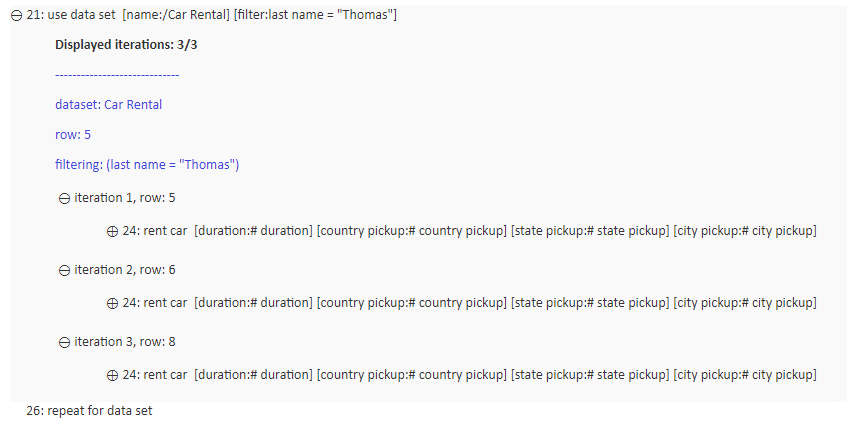Screen dimensions: 847x429
Task: Select 'iteration 1, row: 5' text
Action: tap(125, 198)
